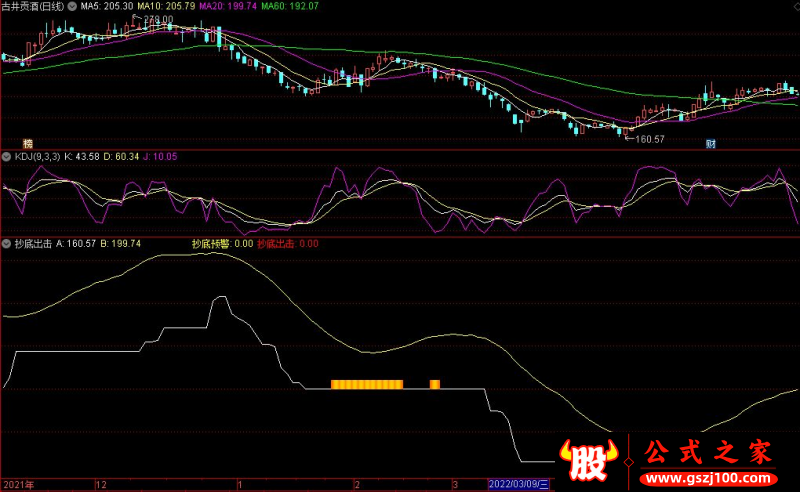The width and height of the screenshot is (800, 492).
Task: Click the 公式之家 title text
Action: pyautogui.click(x=708, y=452)
